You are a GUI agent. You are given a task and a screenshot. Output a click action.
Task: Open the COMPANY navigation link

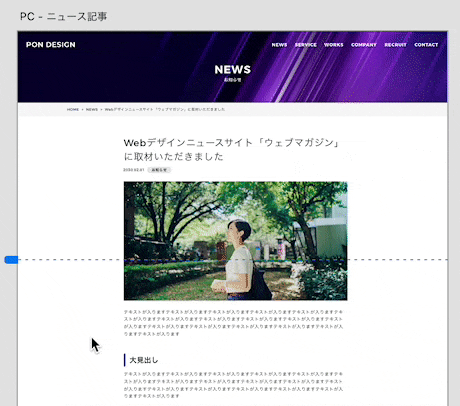[364, 45]
